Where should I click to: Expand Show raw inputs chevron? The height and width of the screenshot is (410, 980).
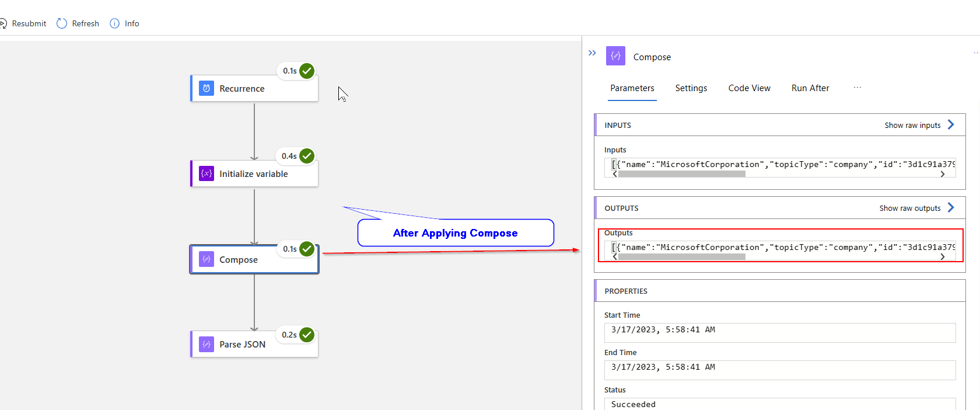coord(951,124)
